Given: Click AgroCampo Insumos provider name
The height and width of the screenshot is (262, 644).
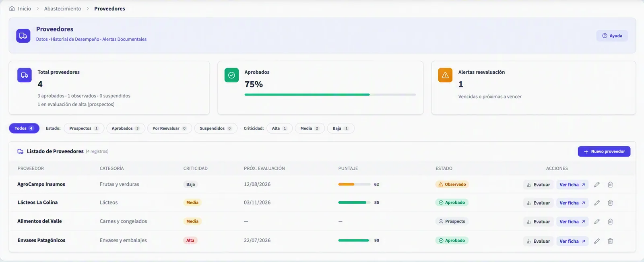Looking at the screenshot, I should [41, 184].
